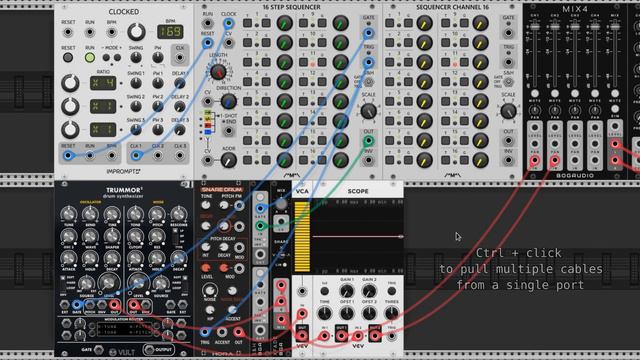Viewport: 640px width, 360px height.
Task: Click the Clocked RESET push button
Action: click(68, 58)
